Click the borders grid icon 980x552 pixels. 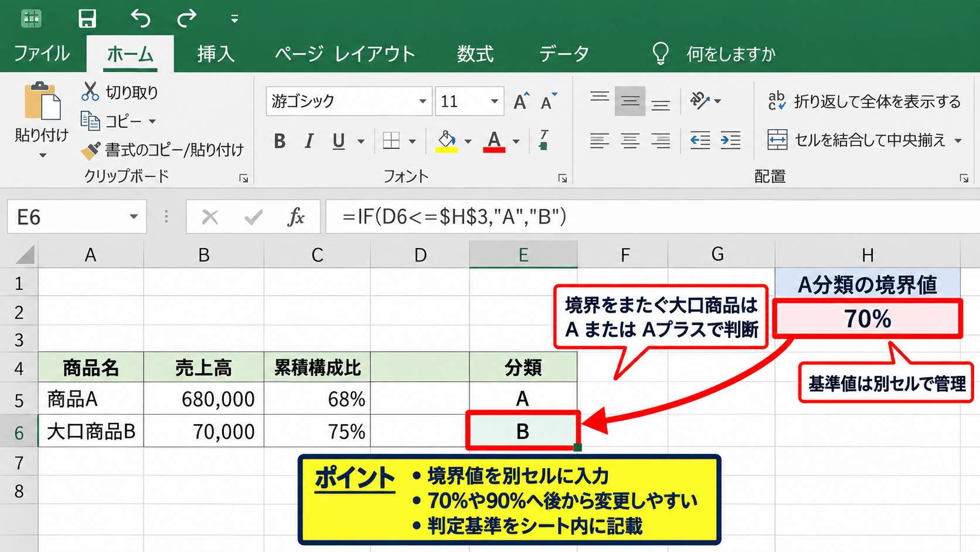(391, 141)
